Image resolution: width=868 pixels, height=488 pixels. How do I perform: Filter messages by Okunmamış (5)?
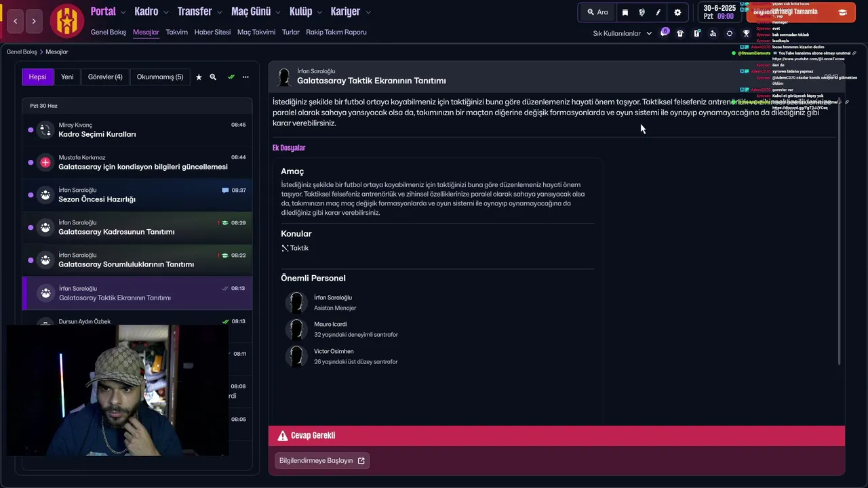pyautogui.click(x=160, y=77)
